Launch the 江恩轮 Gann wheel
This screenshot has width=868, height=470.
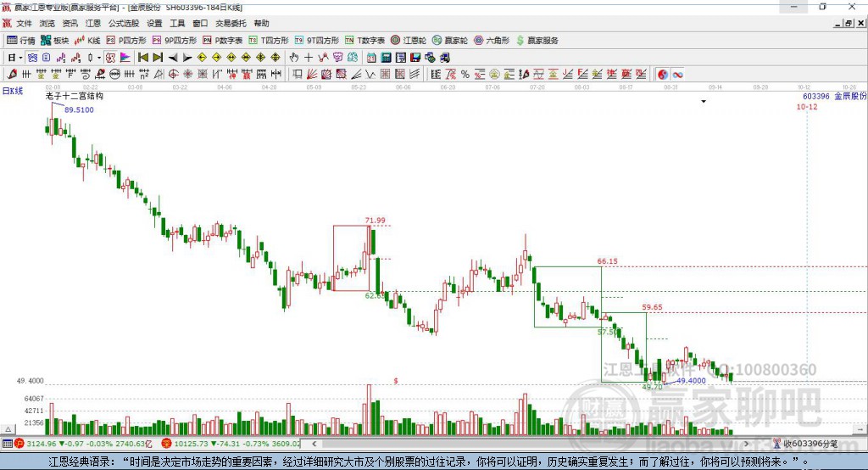coord(409,41)
